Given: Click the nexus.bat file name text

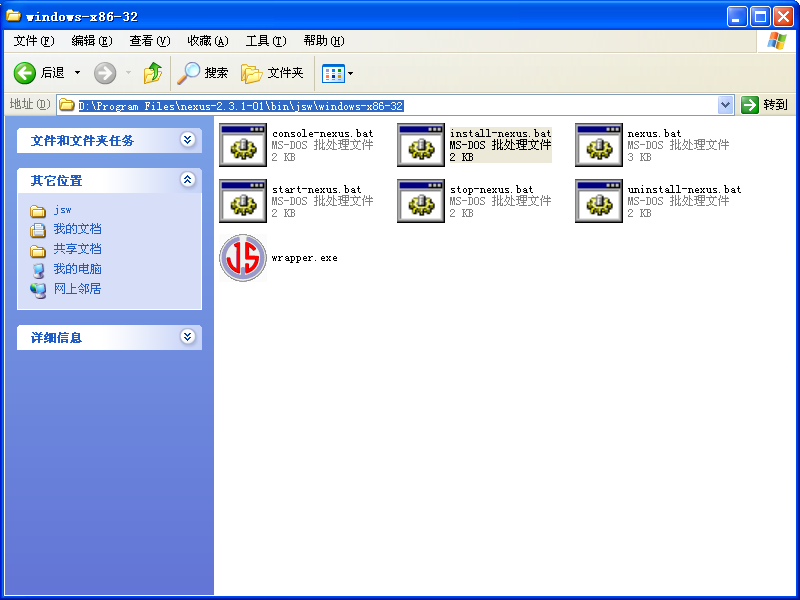Looking at the screenshot, I should click(654, 134).
